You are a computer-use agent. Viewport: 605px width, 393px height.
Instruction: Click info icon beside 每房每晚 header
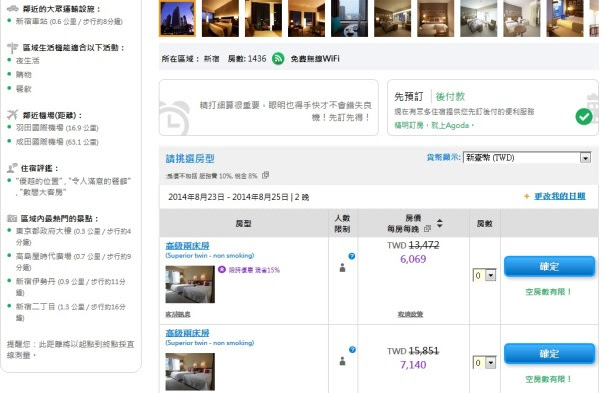point(427,229)
